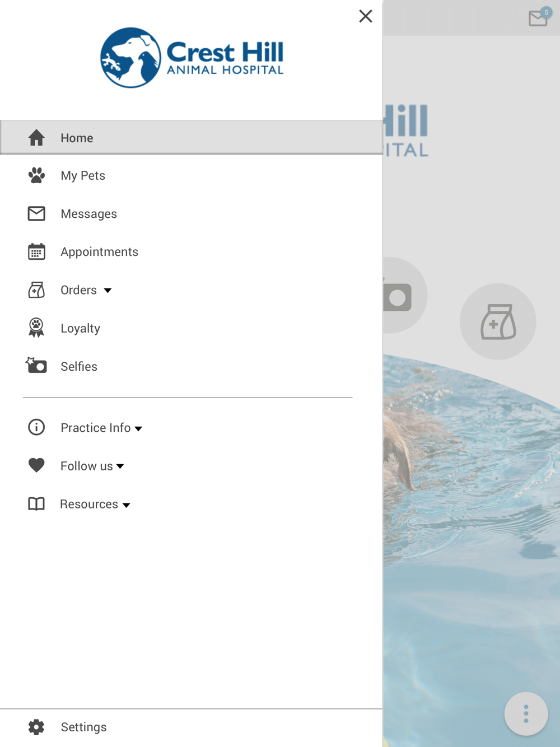This screenshot has height=747, width=560.
Task: Tap the dimmed medicine bag circle button
Action: (498, 321)
